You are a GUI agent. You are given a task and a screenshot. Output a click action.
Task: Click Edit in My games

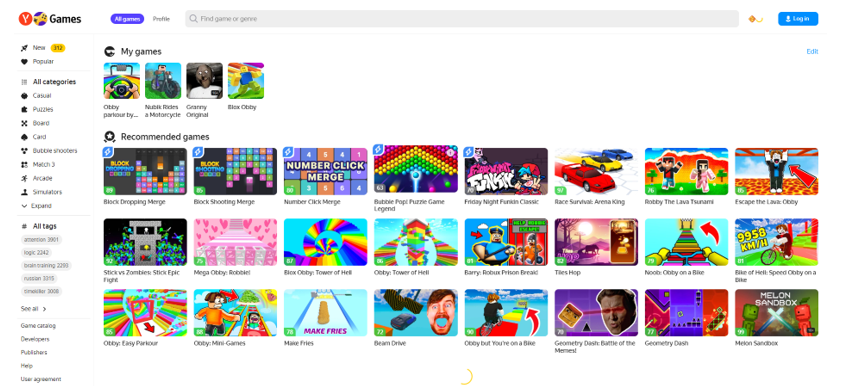click(812, 52)
